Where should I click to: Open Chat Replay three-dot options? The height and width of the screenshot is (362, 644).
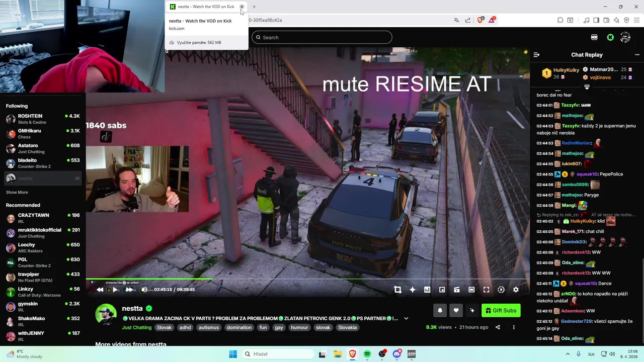637,55
